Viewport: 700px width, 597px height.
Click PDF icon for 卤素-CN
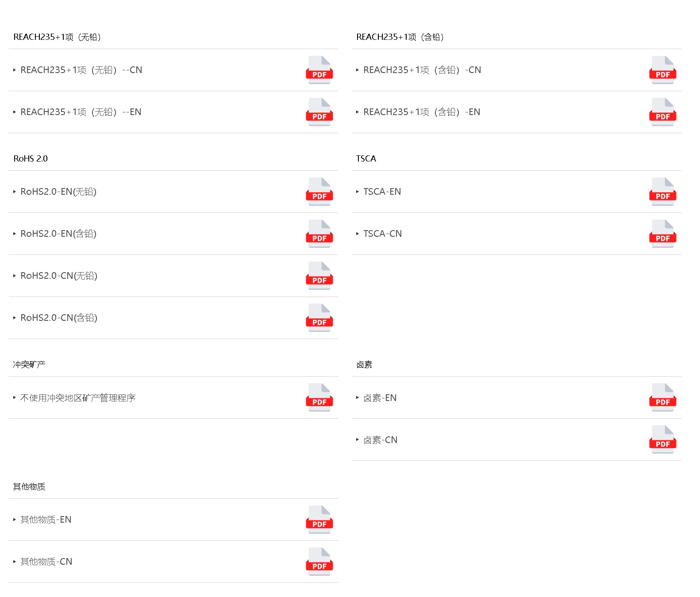click(662, 439)
